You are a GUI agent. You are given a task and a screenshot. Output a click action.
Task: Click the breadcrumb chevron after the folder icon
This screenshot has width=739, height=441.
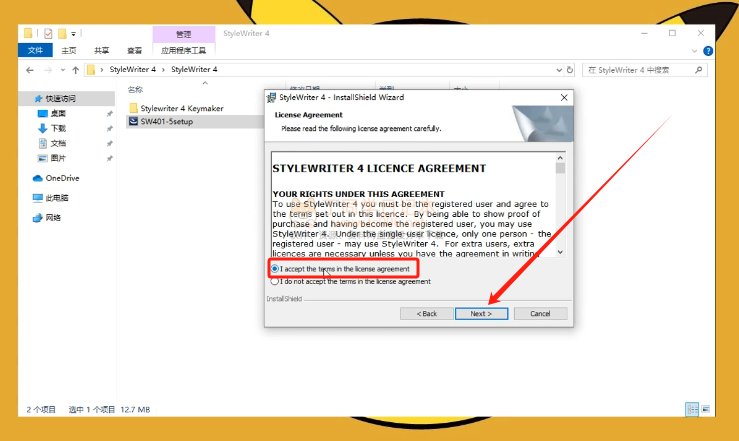(x=101, y=70)
